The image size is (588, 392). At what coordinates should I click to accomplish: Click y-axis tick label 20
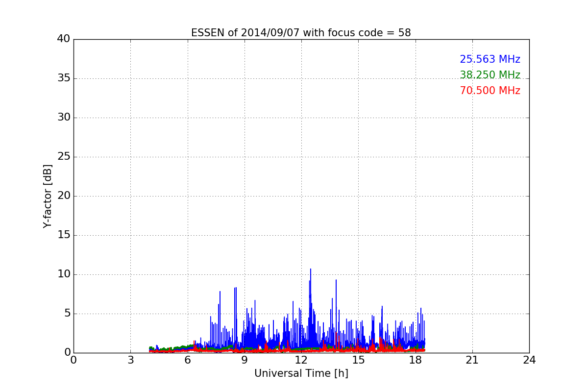(x=64, y=196)
